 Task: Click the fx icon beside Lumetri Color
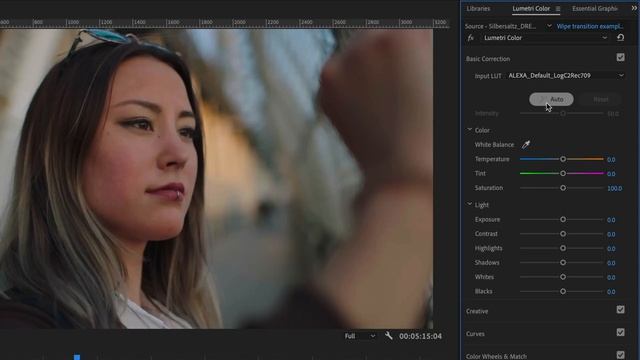tap(471, 38)
